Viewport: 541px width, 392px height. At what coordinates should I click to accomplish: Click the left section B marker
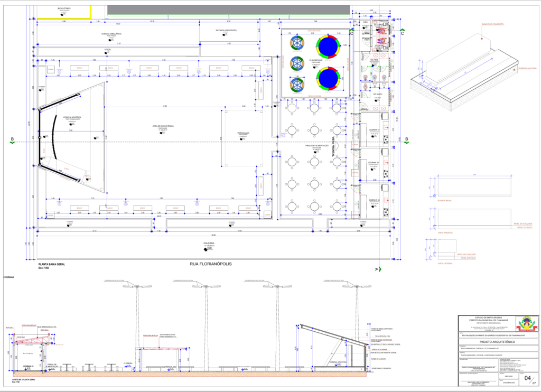pos(12,140)
